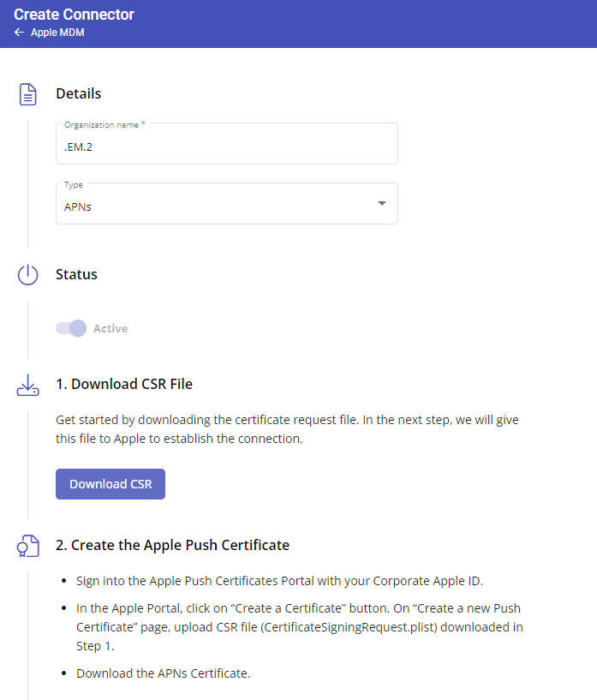Go back to Apple MDM page
The height and width of the screenshot is (700, 597).
57,33
